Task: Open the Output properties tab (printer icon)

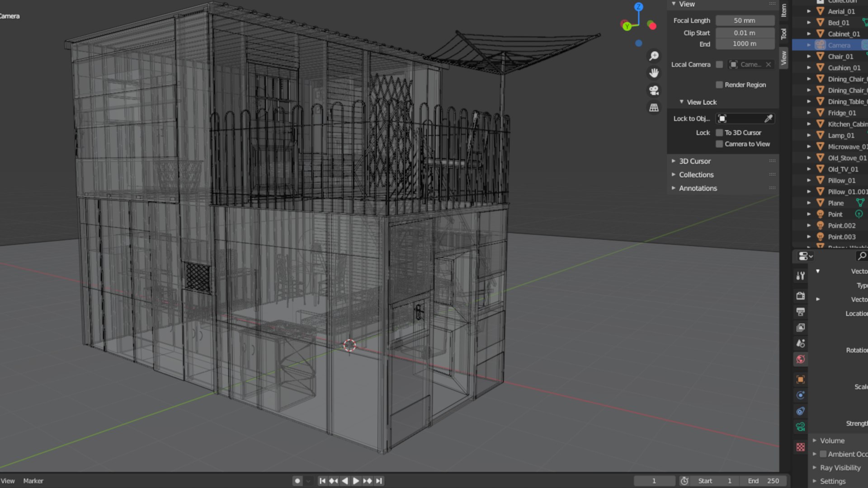Action: tap(800, 312)
